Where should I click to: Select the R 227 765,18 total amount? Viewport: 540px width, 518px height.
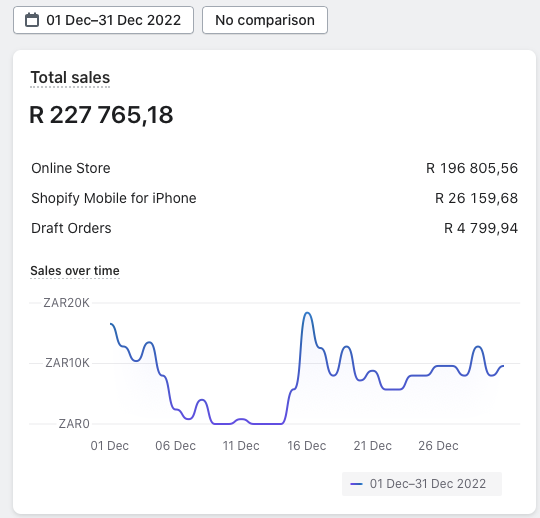point(101,115)
